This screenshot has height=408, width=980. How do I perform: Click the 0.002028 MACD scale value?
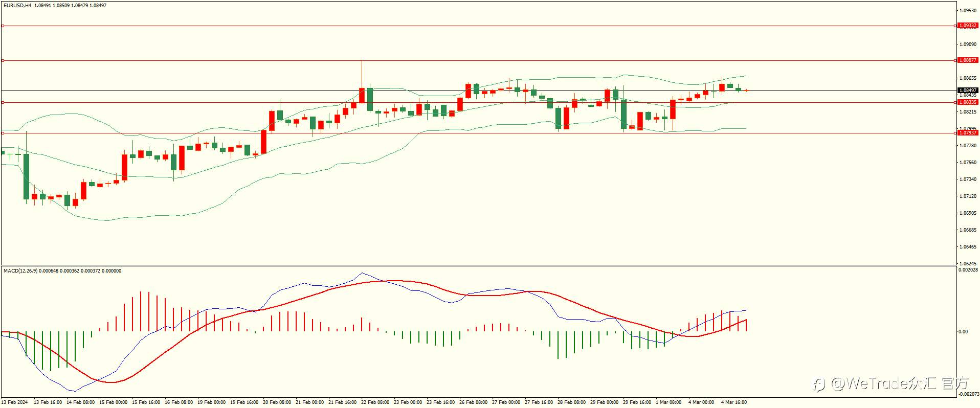pos(968,270)
